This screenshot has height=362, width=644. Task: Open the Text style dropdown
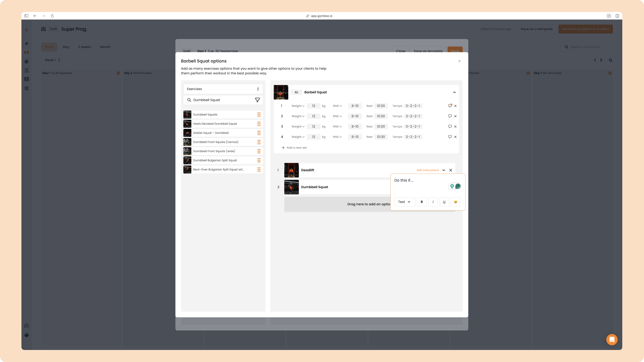[404, 202]
